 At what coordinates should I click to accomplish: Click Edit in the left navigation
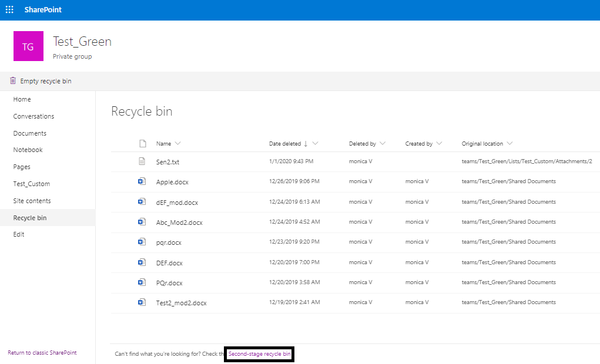pos(18,234)
